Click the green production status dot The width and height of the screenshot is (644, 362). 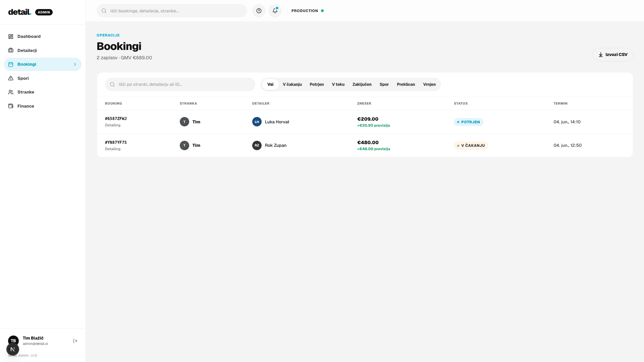tap(322, 11)
